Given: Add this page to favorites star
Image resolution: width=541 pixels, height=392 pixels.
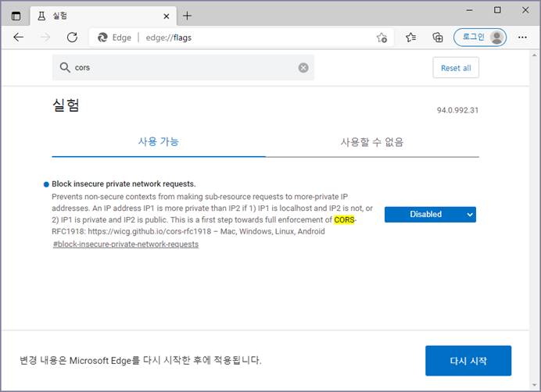Looking at the screenshot, I should click(382, 37).
